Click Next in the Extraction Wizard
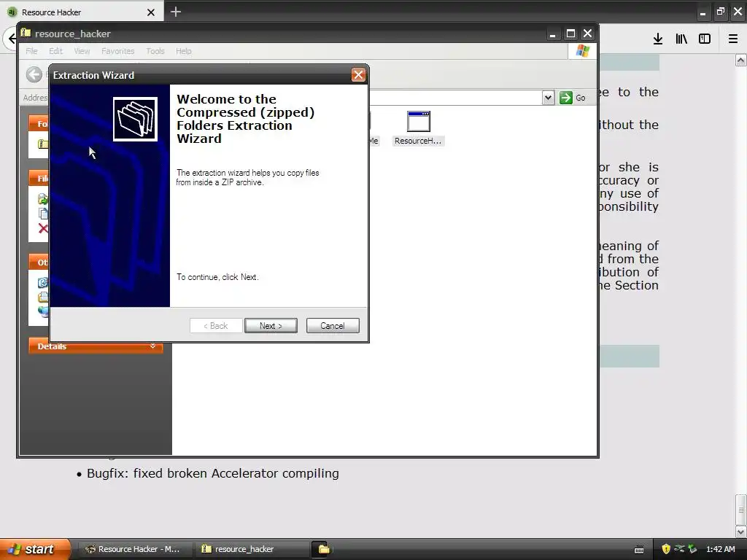 tap(271, 326)
